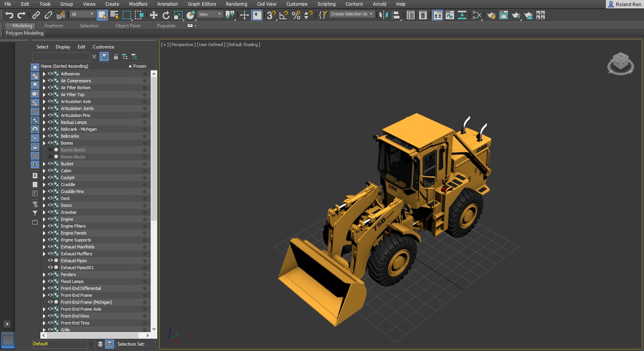Open the Render Setup teapot icon

491,15
